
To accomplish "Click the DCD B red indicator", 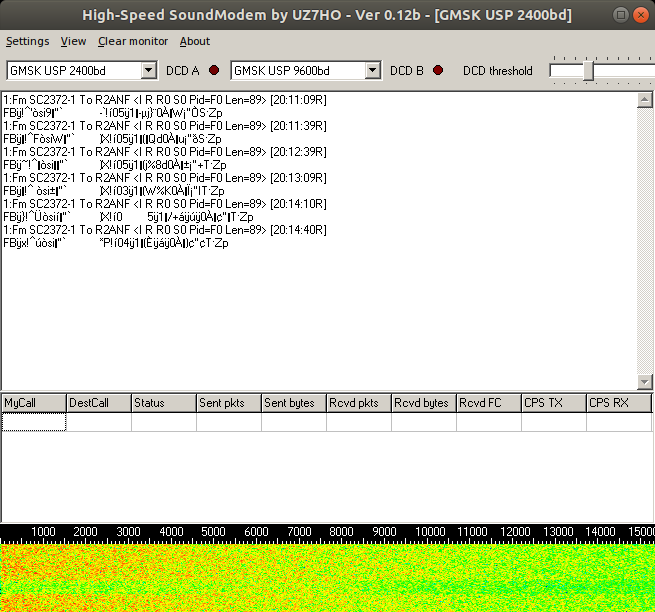I will [x=438, y=70].
